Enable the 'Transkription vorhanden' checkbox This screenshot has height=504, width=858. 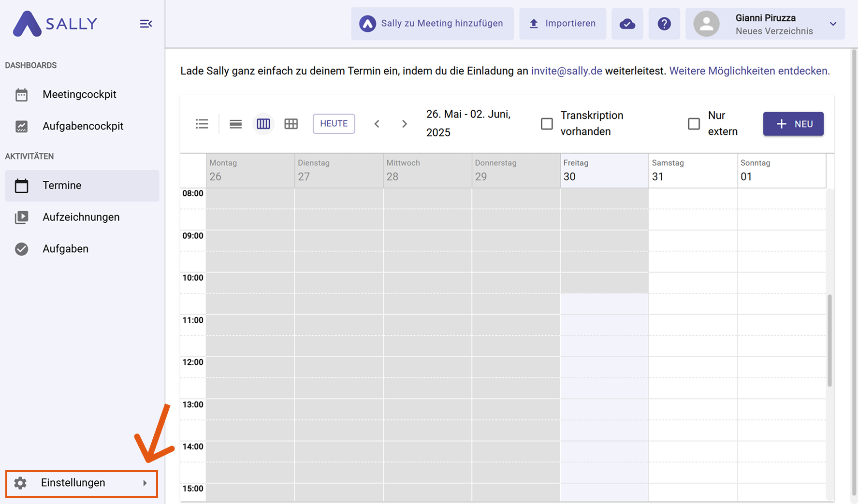547,124
